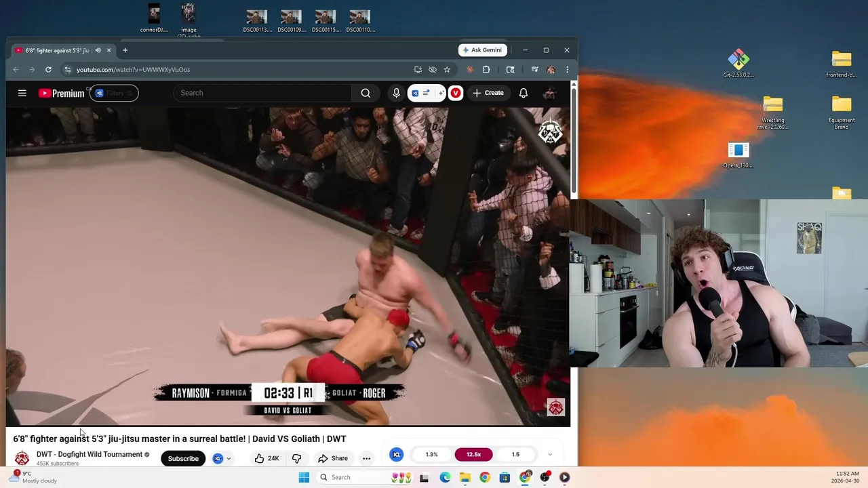Open more actions three-dot menu under video
Screen dimensions: 868x488
click(366, 459)
